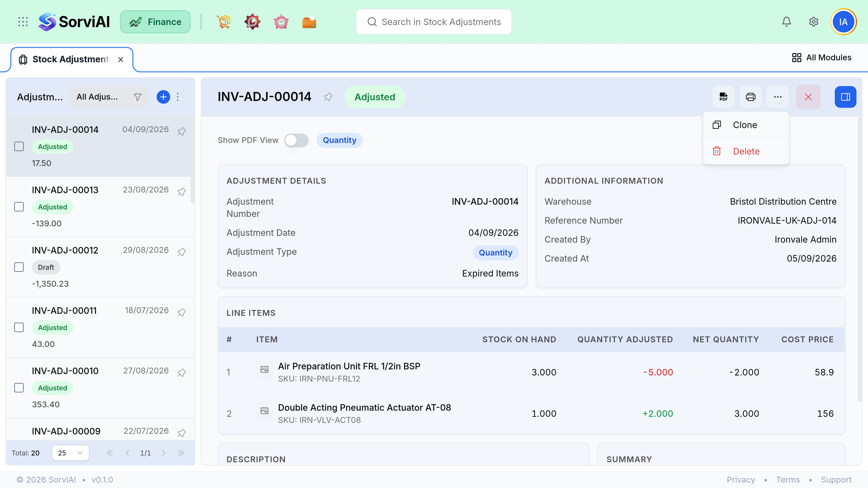Viewport: 868px width, 488px height.
Task: Expand the All Adjustments view dropdown
Action: click(x=97, y=97)
